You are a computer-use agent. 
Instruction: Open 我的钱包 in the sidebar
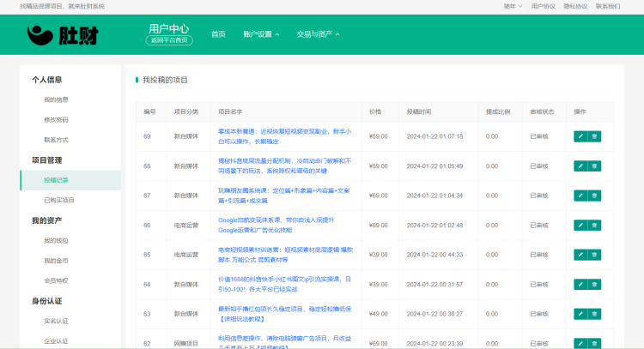[56, 240]
